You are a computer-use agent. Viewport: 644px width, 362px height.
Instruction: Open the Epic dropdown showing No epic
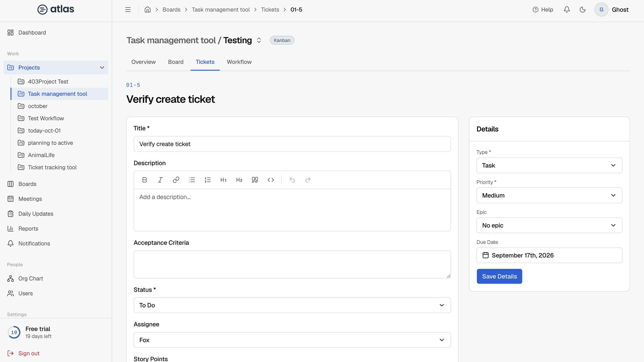[x=549, y=225]
